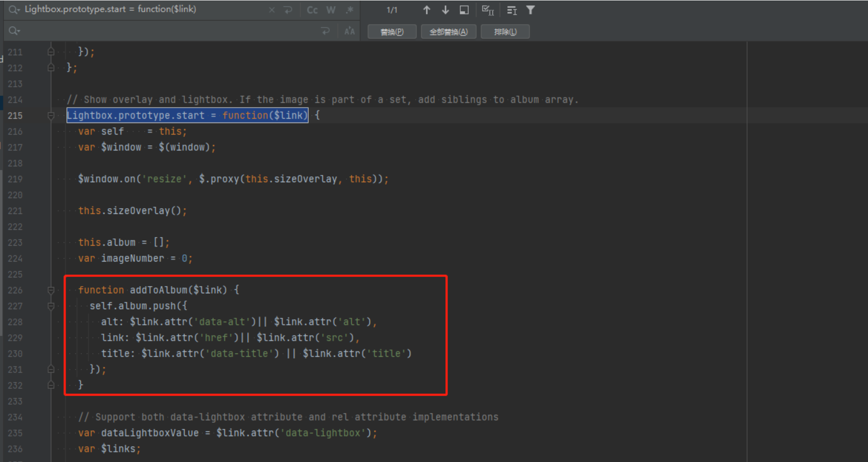Click inside the empty replace input field

click(x=168, y=31)
